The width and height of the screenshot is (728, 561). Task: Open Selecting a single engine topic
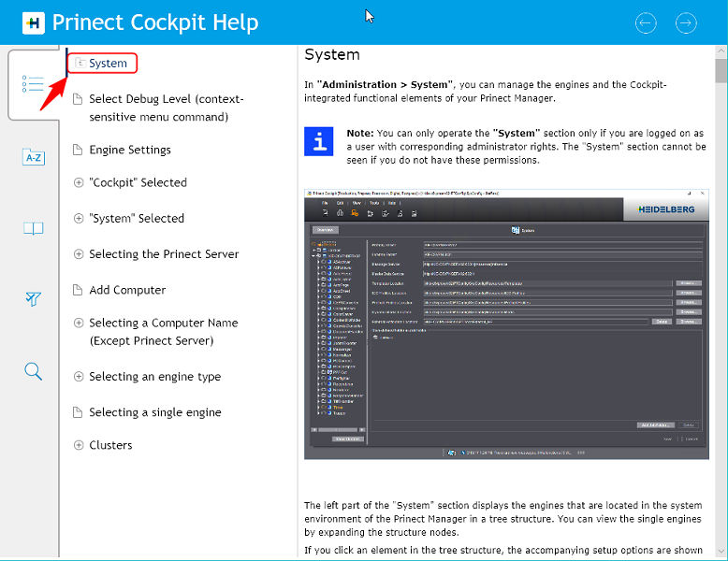[154, 412]
